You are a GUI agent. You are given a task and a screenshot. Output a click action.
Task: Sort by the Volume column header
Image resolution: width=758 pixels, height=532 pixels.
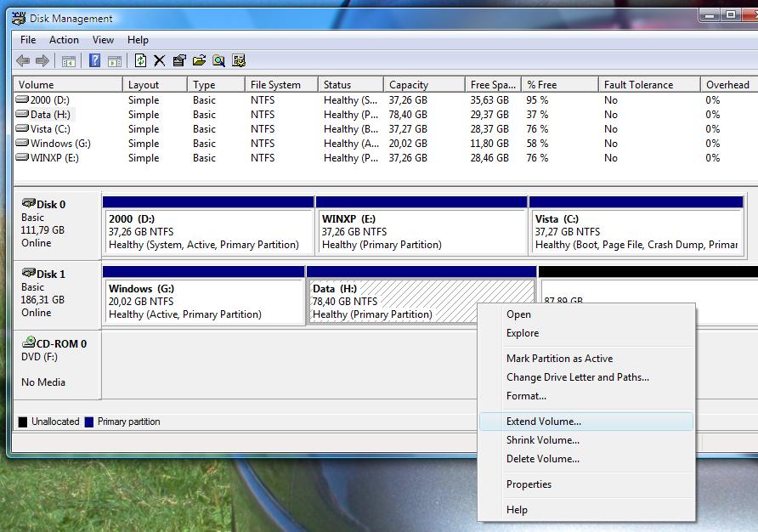[x=68, y=85]
